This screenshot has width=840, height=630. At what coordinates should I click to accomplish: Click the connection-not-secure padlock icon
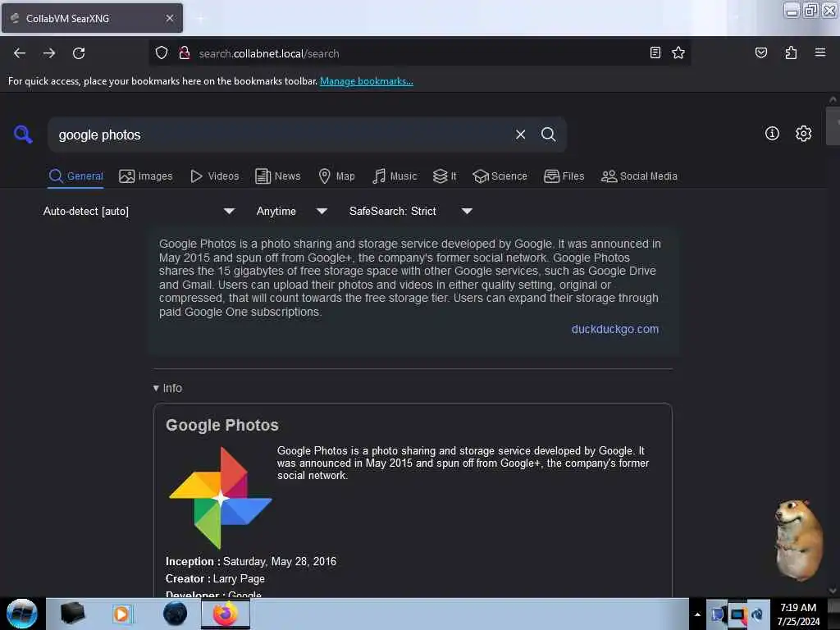click(185, 52)
